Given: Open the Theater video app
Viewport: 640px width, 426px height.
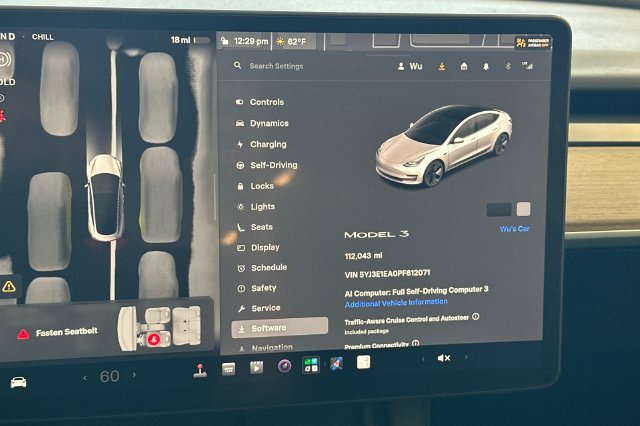Looking at the screenshot, I should tap(256, 368).
